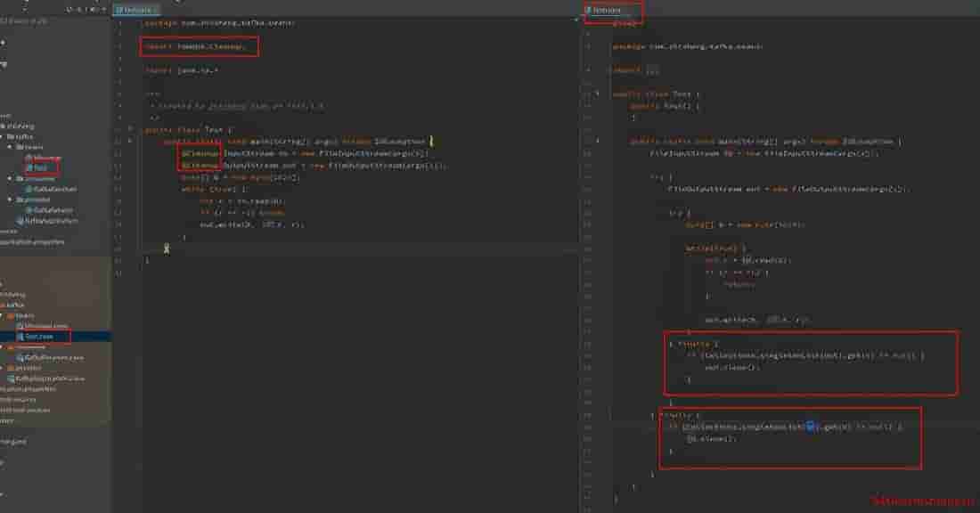Click the KafkaProducer class icon in source tree
Screen dimensions: 980x513
(29, 210)
